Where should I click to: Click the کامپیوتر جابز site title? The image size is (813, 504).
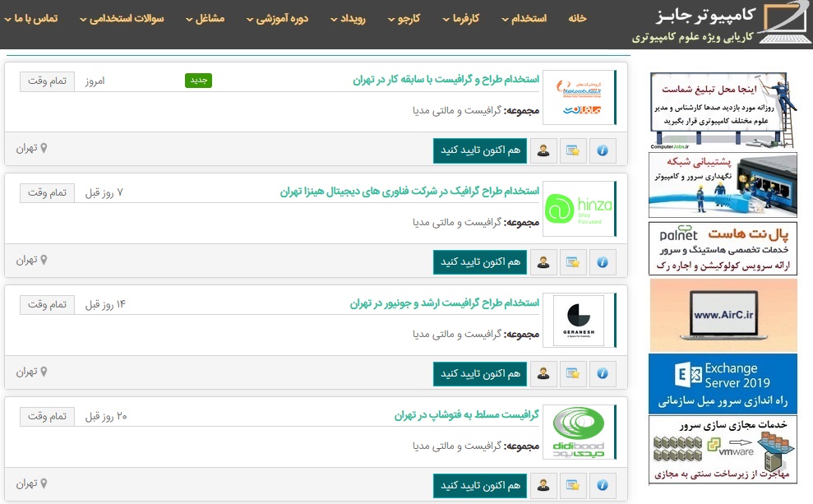tap(705, 16)
